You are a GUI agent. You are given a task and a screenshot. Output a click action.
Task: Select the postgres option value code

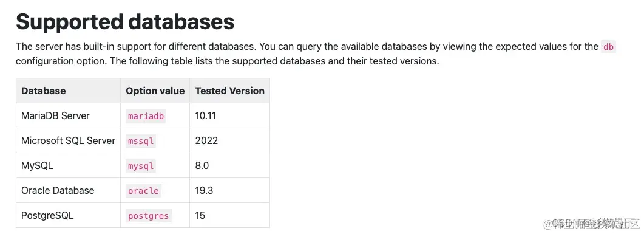[148, 216]
